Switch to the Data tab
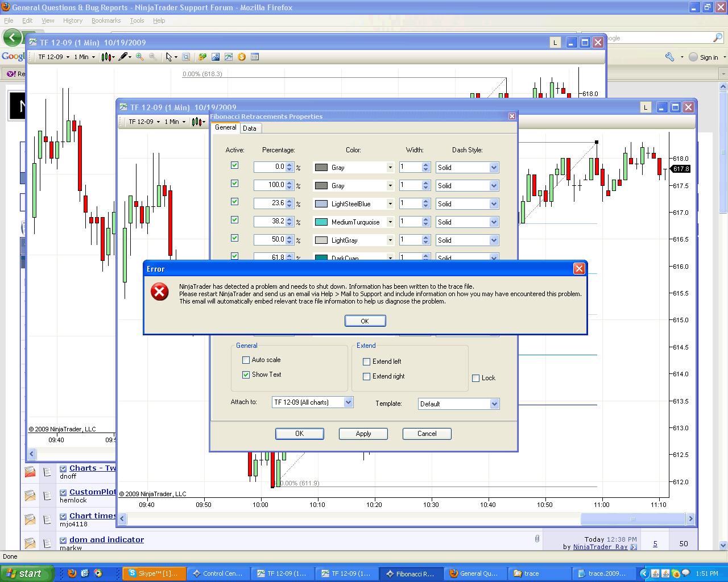The image size is (728, 582). pos(250,128)
